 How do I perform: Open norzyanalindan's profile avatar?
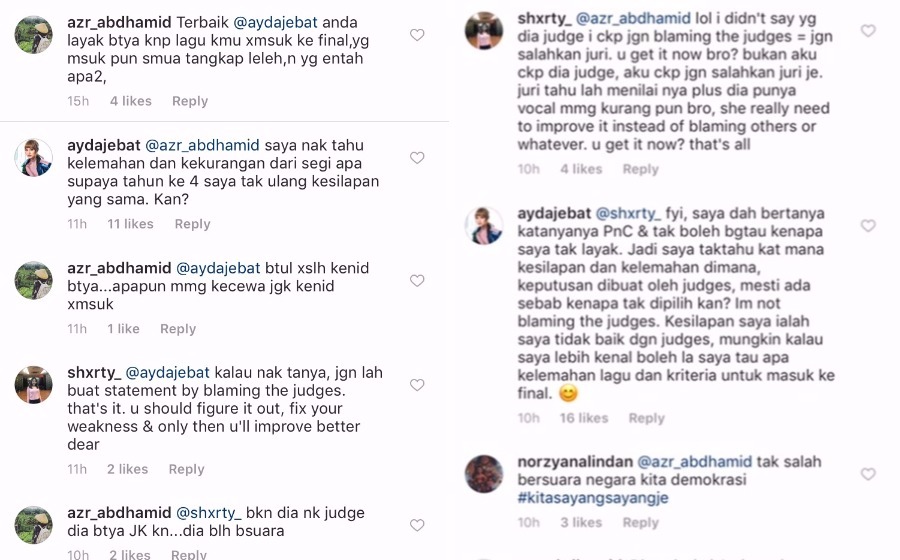(x=484, y=474)
